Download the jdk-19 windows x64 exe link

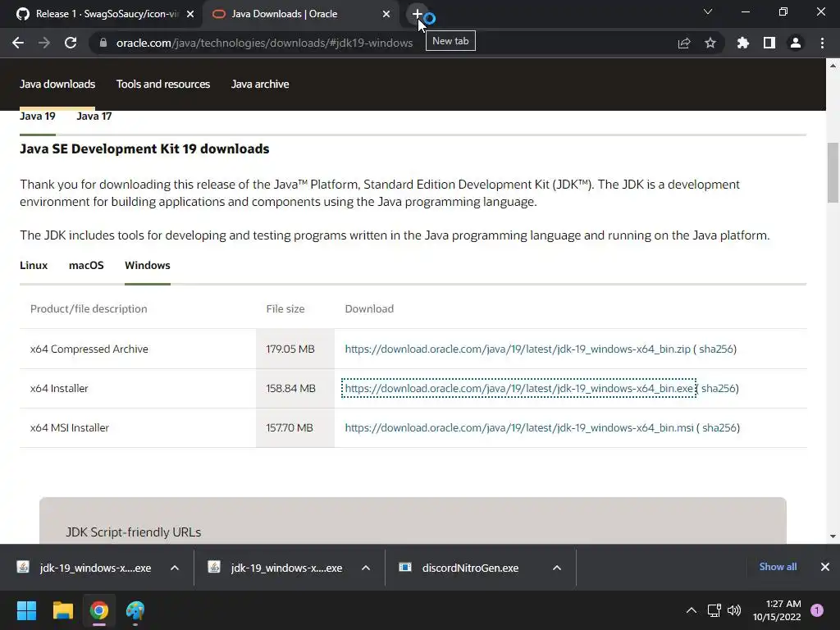(x=519, y=388)
